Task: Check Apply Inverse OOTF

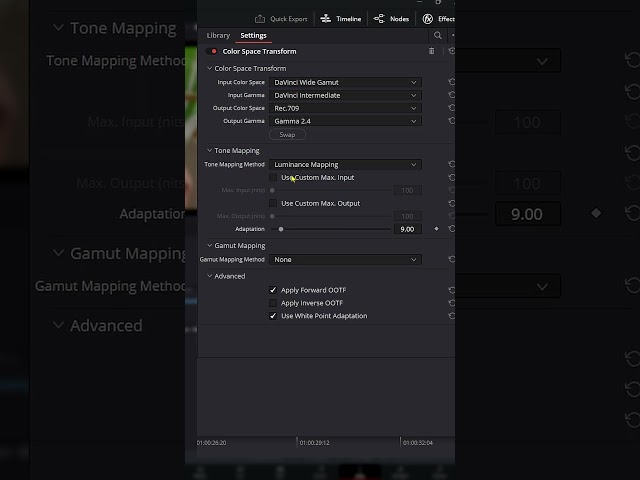Action: click(x=273, y=303)
